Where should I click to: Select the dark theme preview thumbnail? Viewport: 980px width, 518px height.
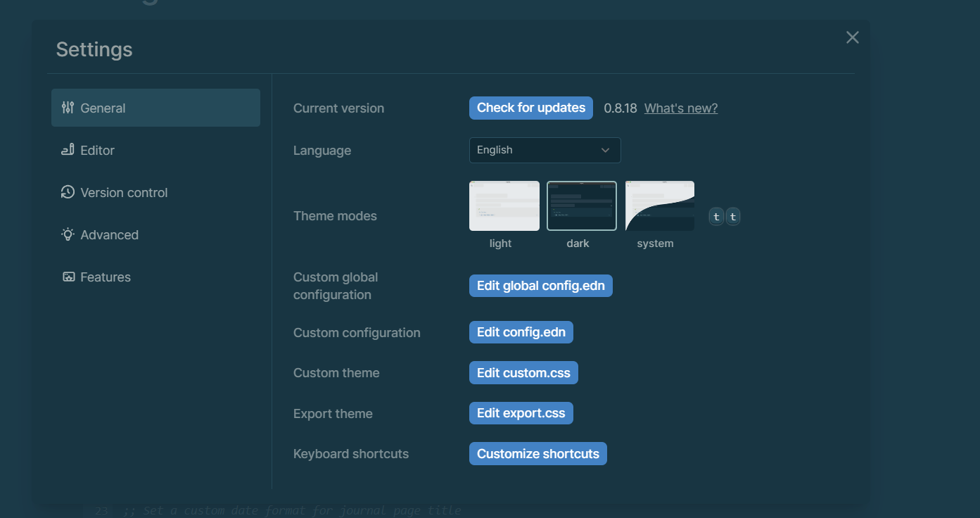tap(582, 206)
